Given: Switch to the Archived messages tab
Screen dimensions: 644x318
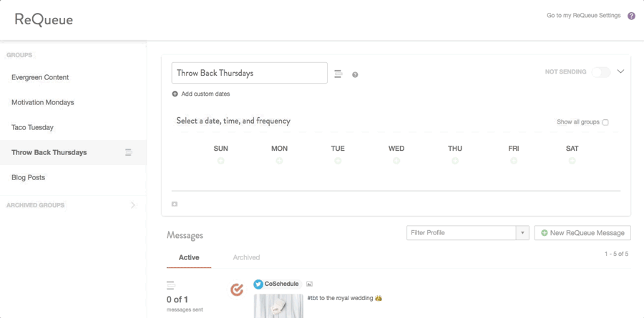Looking at the screenshot, I should click(246, 257).
